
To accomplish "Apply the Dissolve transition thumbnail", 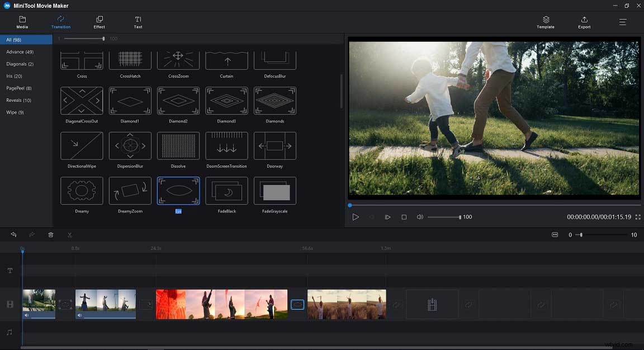I will (178, 146).
